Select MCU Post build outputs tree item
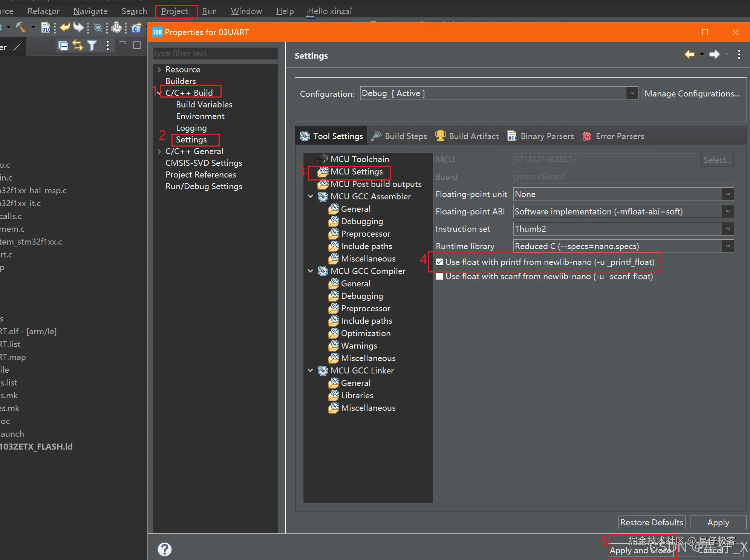 pos(375,184)
